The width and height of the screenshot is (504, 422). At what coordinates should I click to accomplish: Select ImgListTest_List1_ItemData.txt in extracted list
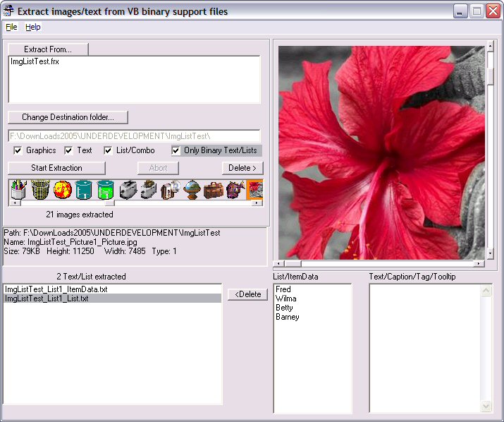coord(56,289)
